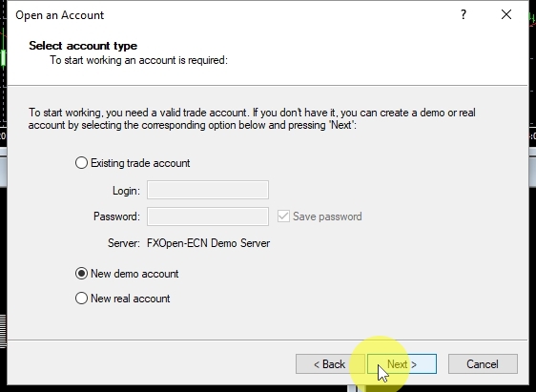Click the Password: label
Viewport: 536px width, 392px height.
pos(116,217)
